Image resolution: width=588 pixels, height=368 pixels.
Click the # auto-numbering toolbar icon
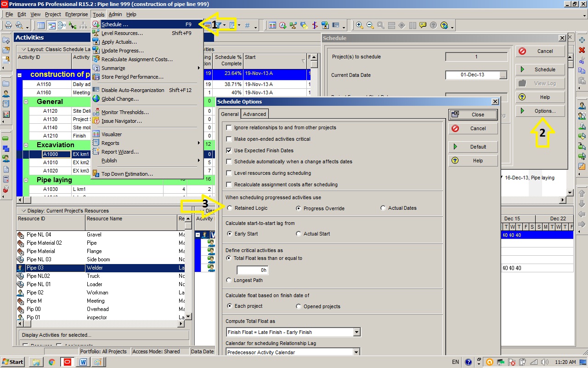(247, 25)
